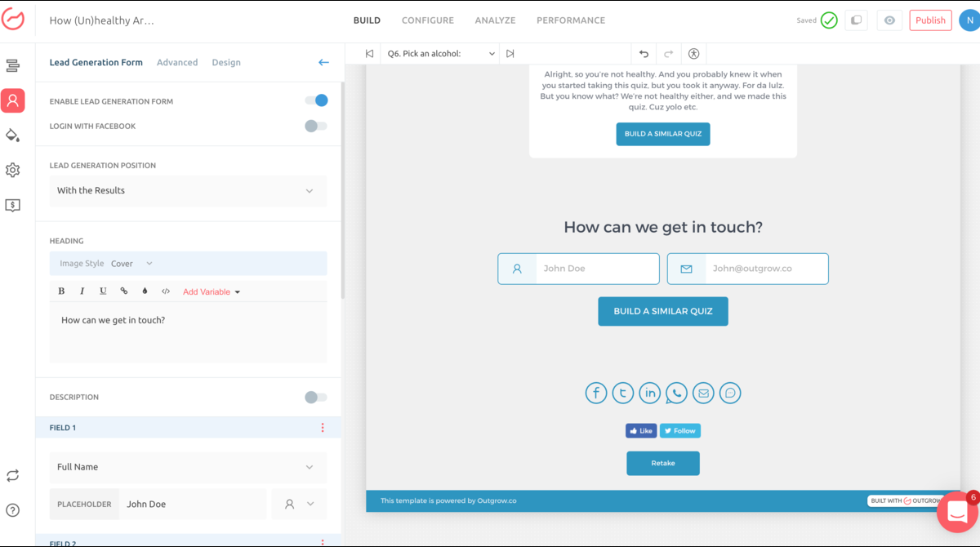This screenshot has height=547, width=980.
Task: Click the accessibility icon in the toolbar
Action: 693,54
